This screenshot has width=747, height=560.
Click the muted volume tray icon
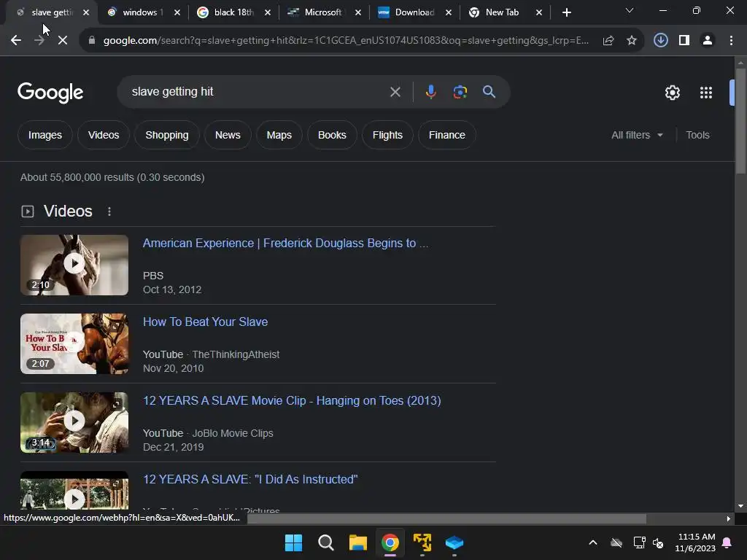[659, 542]
